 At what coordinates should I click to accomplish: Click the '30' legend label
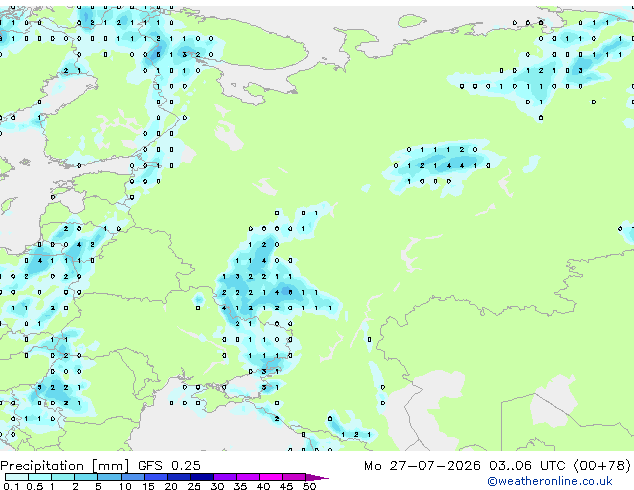point(217,486)
